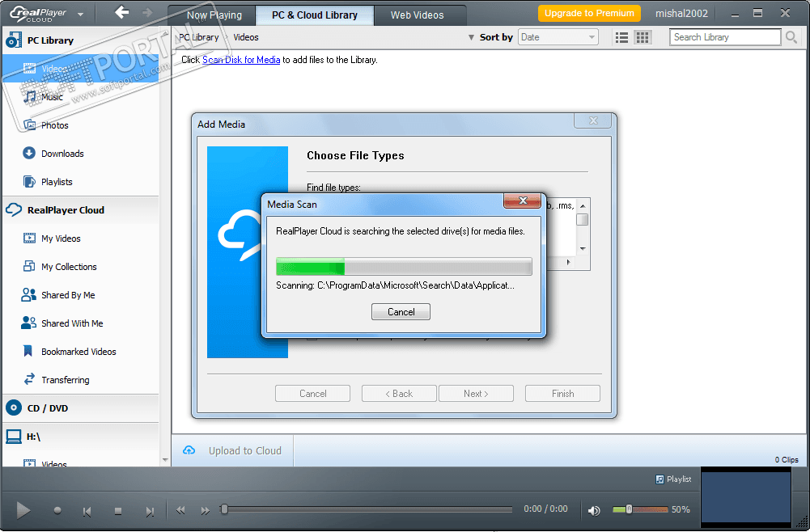Image resolution: width=810 pixels, height=532 pixels.
Task: Skip to previous track
Action: [x=87, y=511]
